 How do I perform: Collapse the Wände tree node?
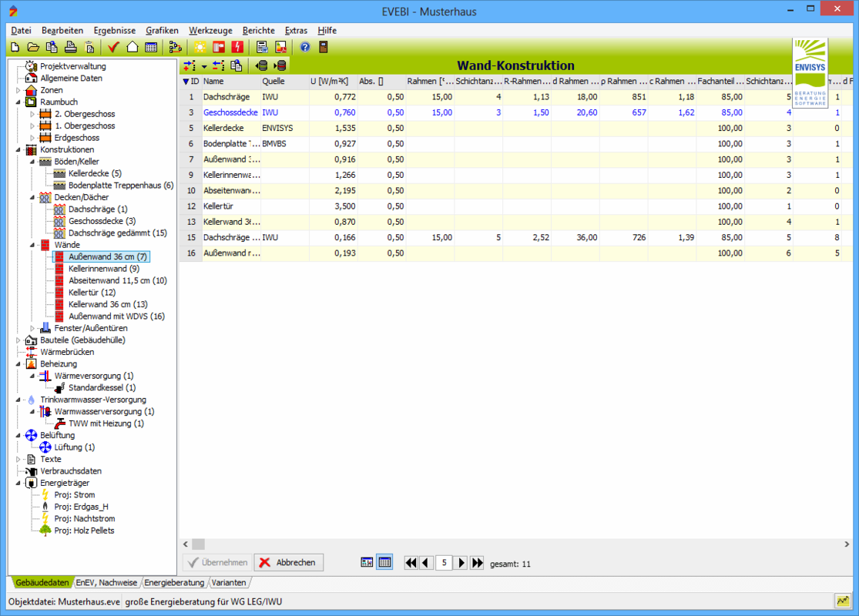[32, 245]
